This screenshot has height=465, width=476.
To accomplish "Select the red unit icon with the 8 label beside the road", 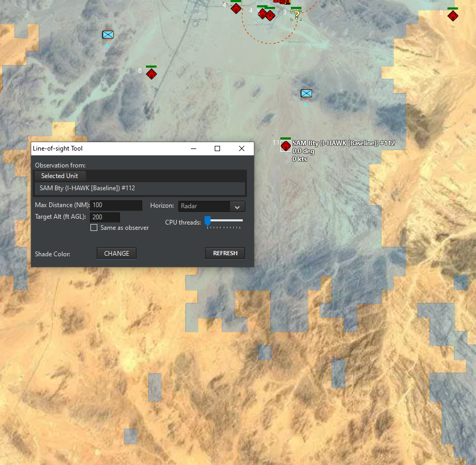I will pos(151,73).
